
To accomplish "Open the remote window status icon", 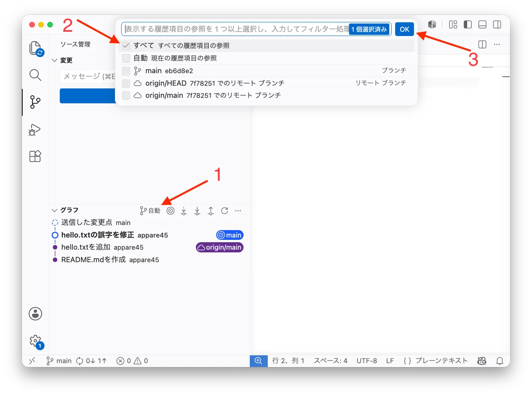I will click(32, 361).
